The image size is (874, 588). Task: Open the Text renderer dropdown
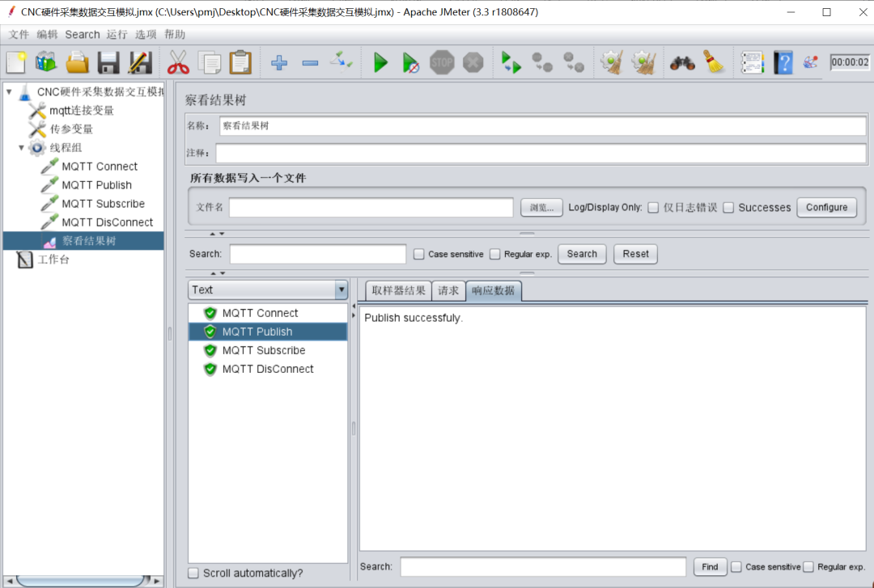coord(268,290)
